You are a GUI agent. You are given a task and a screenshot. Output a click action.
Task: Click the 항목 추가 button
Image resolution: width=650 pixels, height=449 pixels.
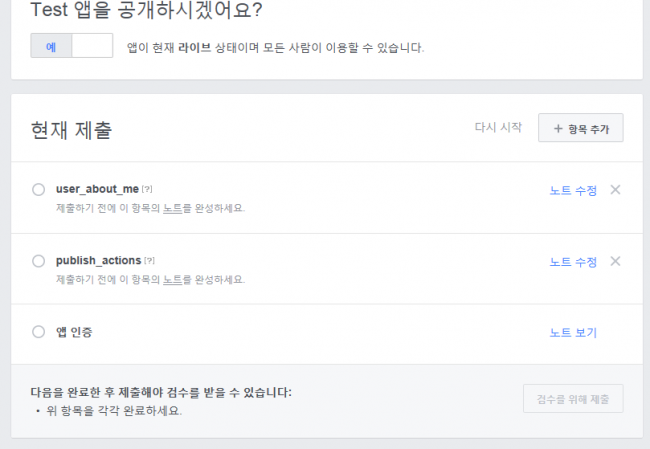(580, 128)
